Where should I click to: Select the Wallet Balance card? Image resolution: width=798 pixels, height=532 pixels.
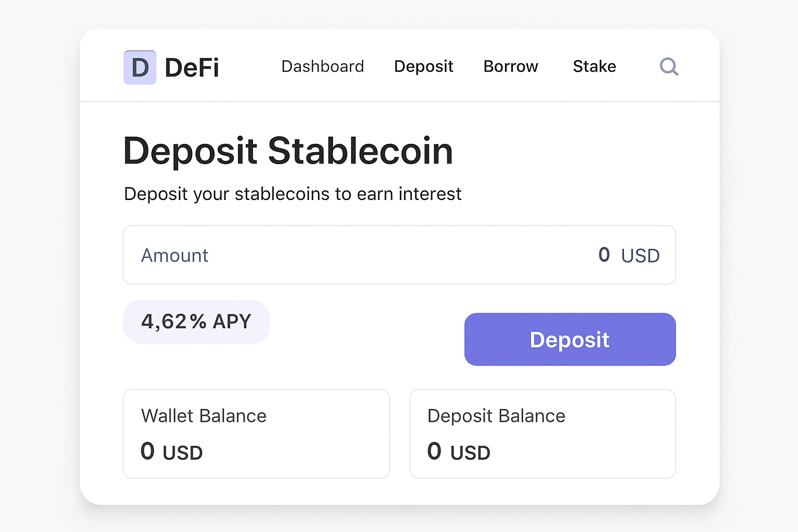click(x=256, y=433)
